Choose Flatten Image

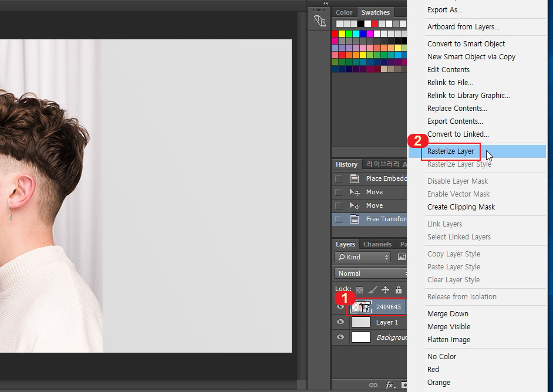[449, 340]
